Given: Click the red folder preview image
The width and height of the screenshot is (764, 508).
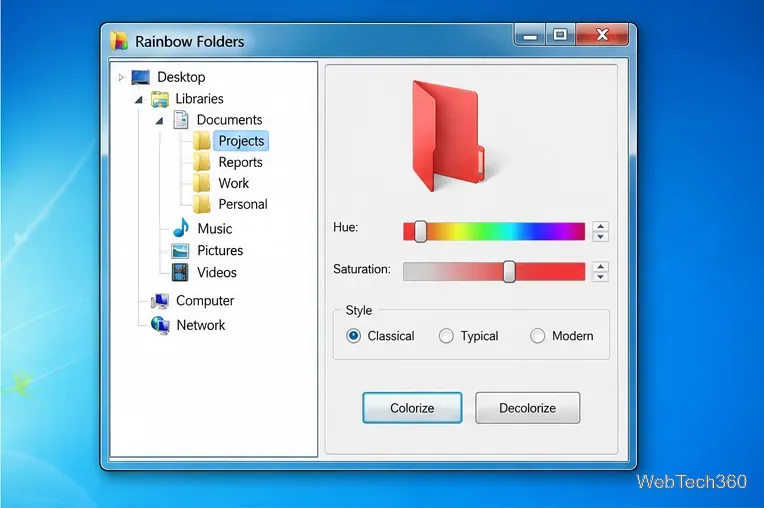Looking at the screenshot, I should click(448, 135).
